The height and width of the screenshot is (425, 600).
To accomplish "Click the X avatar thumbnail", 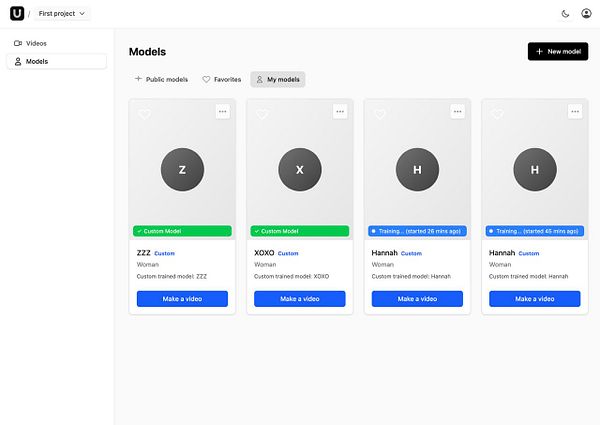I will click(x=300, y=169).
